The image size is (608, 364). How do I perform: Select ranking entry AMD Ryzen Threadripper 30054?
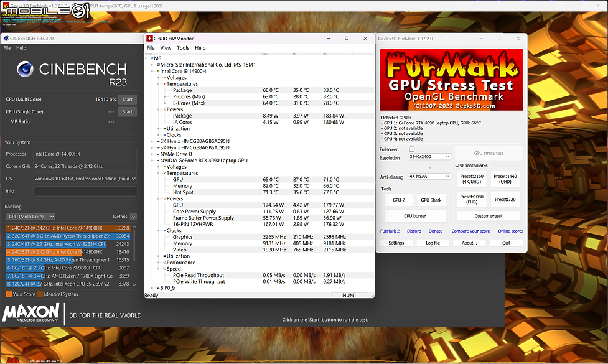coord(68,236)
